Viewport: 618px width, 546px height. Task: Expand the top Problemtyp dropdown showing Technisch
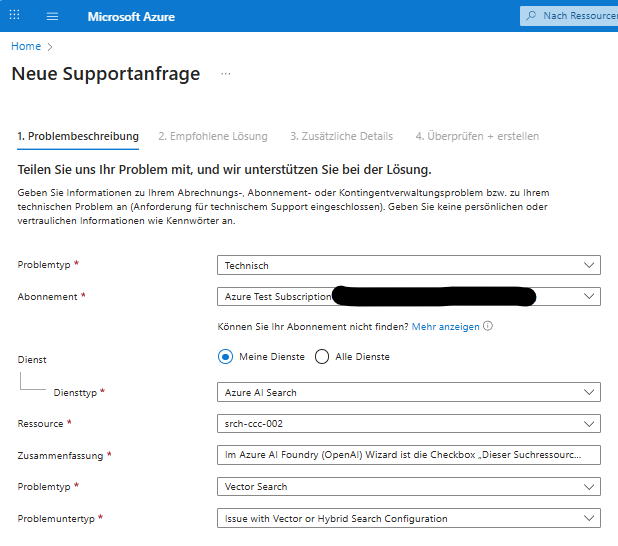pyautogui.click(x=408, y=265)
